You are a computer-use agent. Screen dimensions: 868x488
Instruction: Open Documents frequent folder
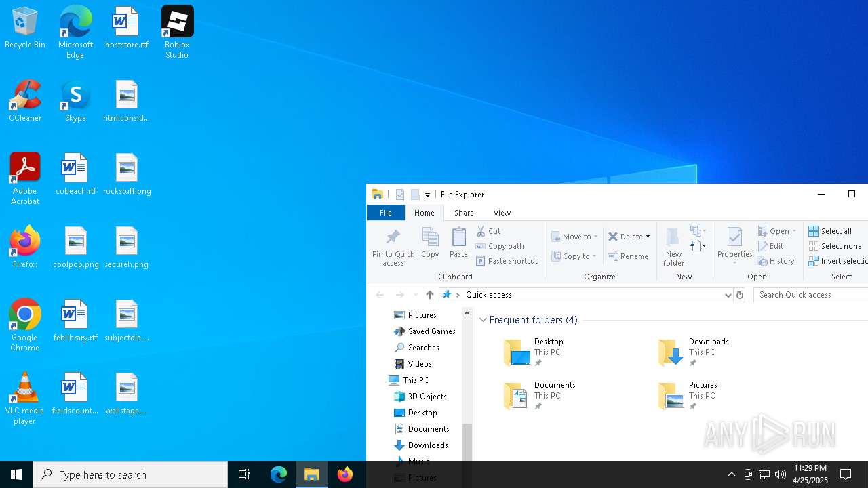[540, 396]
